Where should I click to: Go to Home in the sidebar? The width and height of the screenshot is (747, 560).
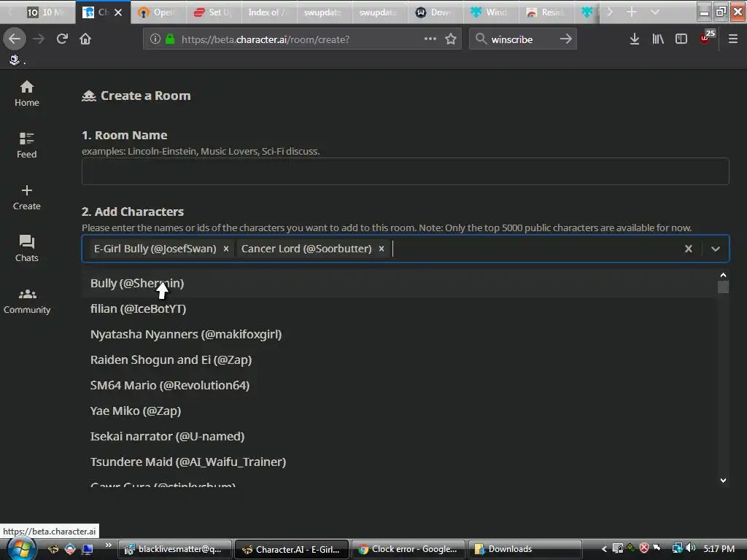point(27,93)
